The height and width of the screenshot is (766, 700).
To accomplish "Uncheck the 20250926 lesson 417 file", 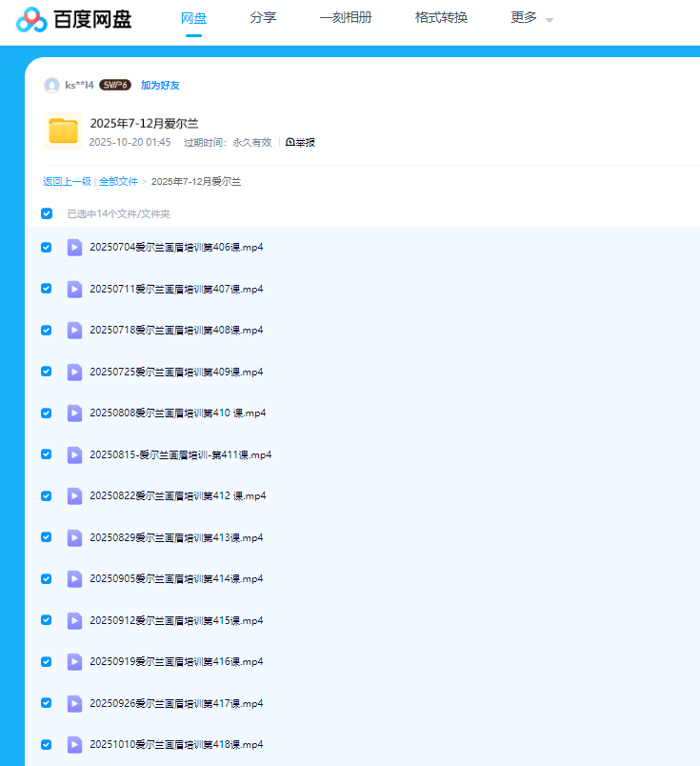I will click(x=47, y=702).
